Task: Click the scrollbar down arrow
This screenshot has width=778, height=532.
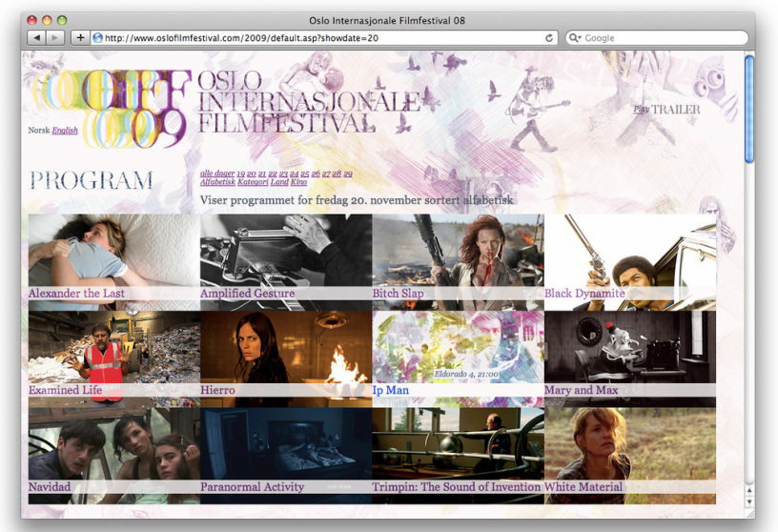Action: (749, 501)
